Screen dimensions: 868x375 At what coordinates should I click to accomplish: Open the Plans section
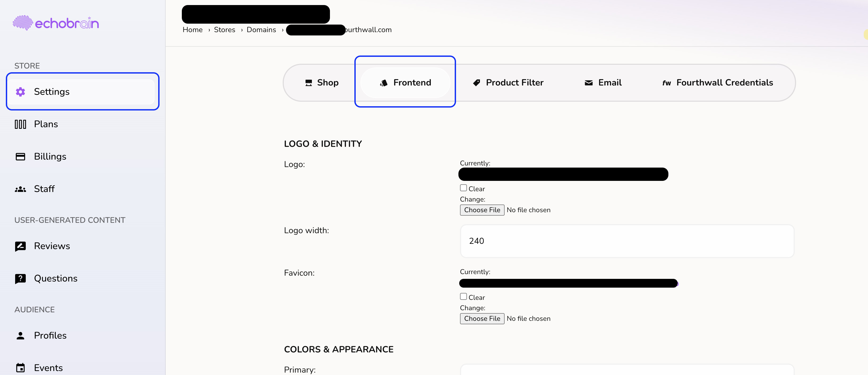(46, 123)
